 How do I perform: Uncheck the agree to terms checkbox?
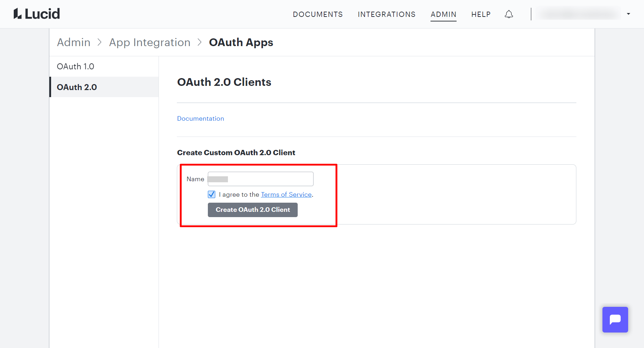click(x=211, y=194)
